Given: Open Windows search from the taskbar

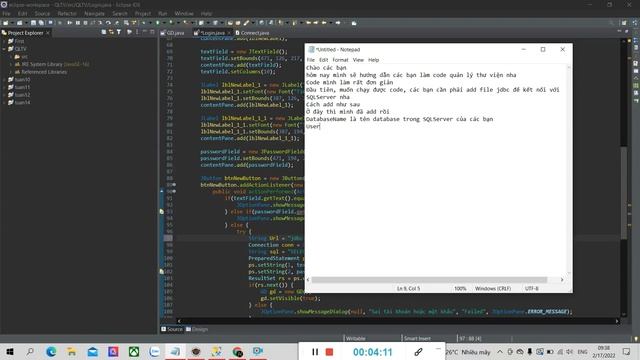Looking at the screenshot, I should click(x=30, y=352).
